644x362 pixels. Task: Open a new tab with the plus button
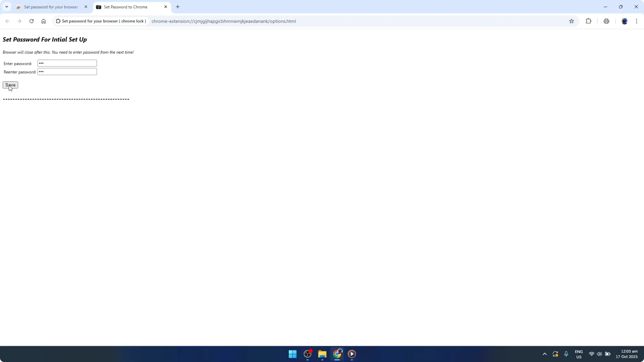[x=178, y=7]
